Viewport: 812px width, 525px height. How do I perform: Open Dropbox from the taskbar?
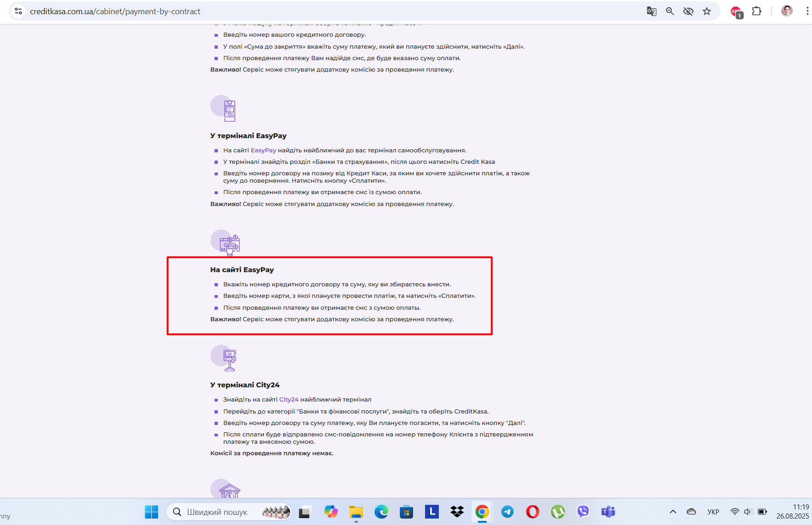click(x=457, y=512)
